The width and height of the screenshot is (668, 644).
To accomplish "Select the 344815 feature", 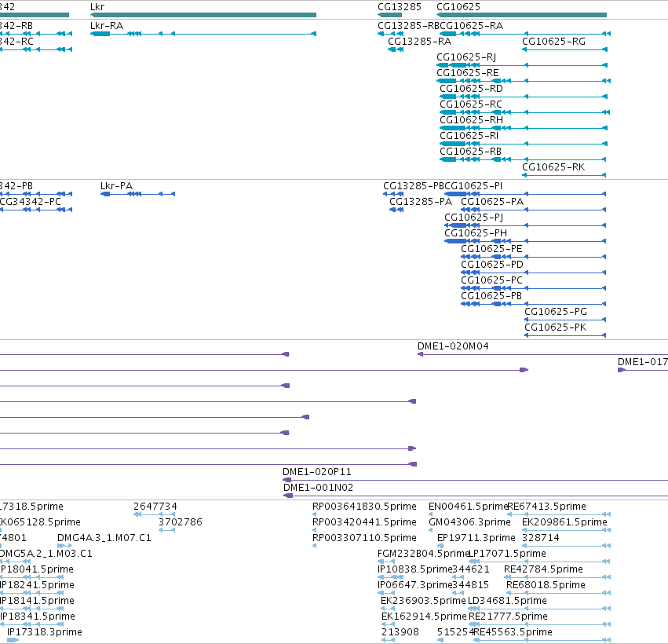I will (x=458, y=593).
